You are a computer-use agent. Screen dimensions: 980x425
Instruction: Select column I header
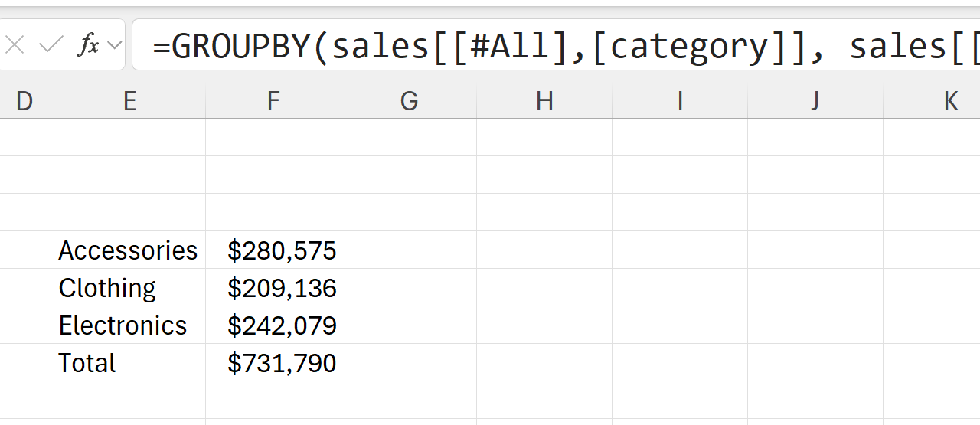pyautogui.click(x=680, y=101)
